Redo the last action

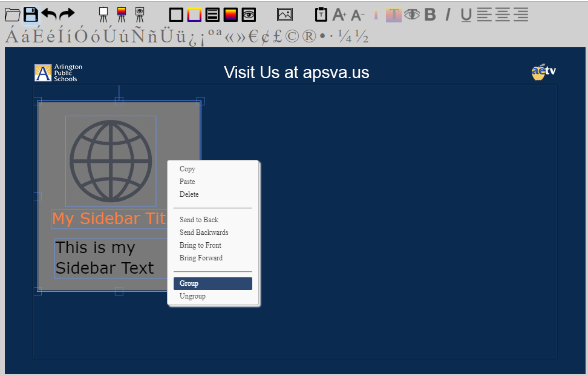click(65, 14)
